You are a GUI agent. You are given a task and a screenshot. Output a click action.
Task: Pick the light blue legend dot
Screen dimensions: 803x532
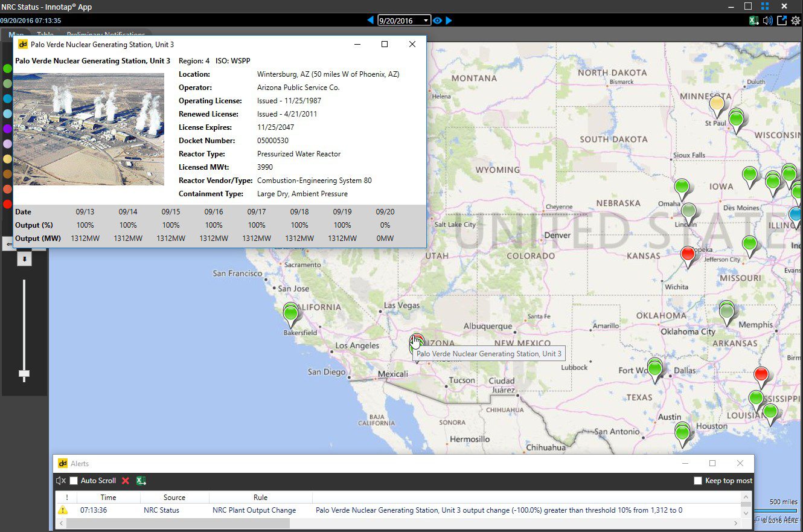click(x=7, y=114)
